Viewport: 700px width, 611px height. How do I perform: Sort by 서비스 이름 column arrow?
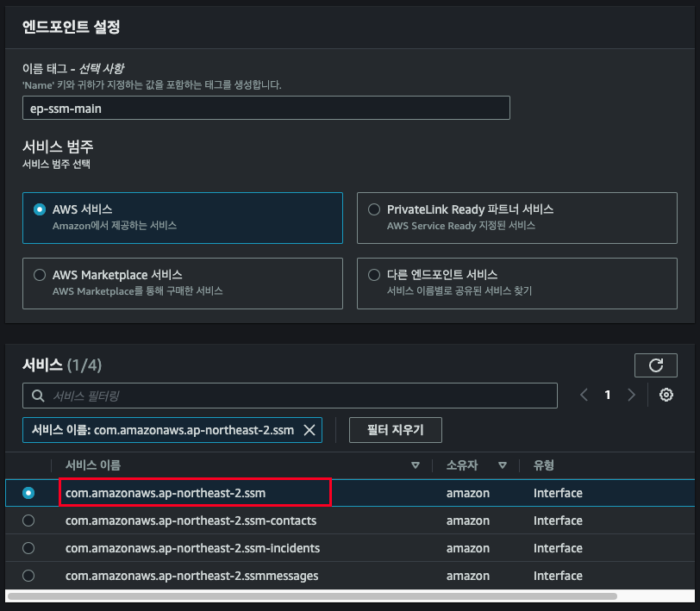(x=416, y=465)
